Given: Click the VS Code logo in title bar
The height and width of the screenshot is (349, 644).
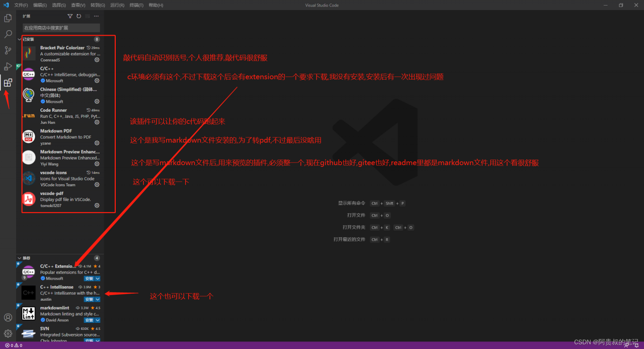Looking at the screenshot, I should pyautogui.click(x=6, y=5).
